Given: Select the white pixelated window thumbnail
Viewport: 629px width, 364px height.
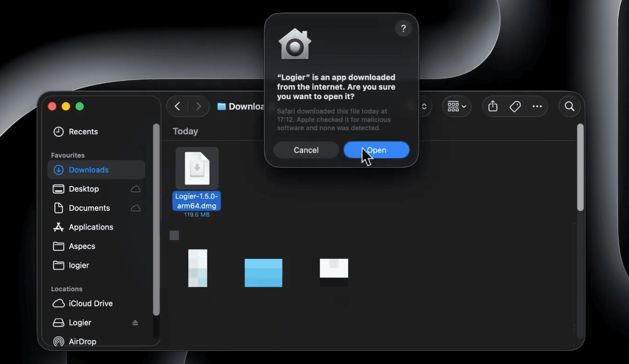Looking at the screenshot, I should coord(334,273).
